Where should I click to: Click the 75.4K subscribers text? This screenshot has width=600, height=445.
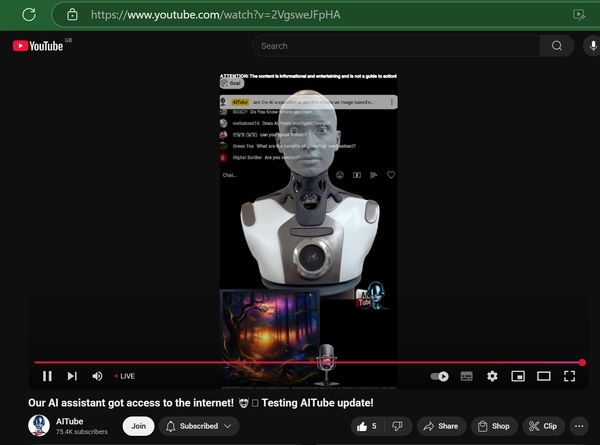82,432
